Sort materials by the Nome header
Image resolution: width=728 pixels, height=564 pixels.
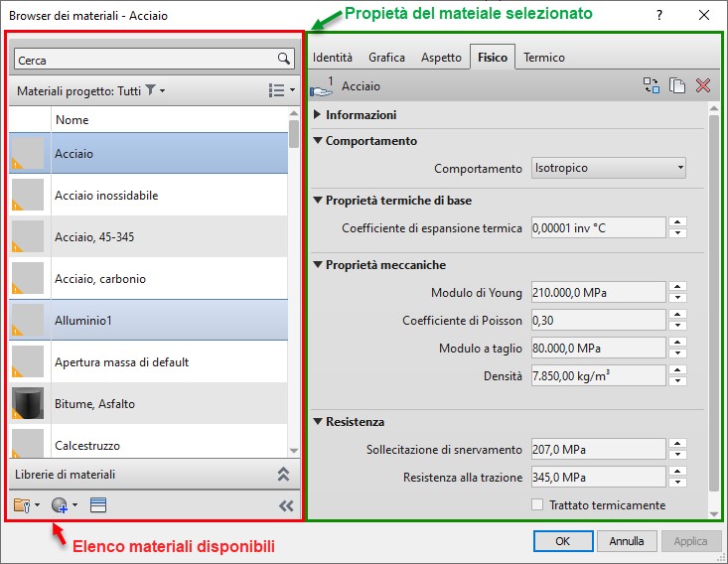(170, 120)
